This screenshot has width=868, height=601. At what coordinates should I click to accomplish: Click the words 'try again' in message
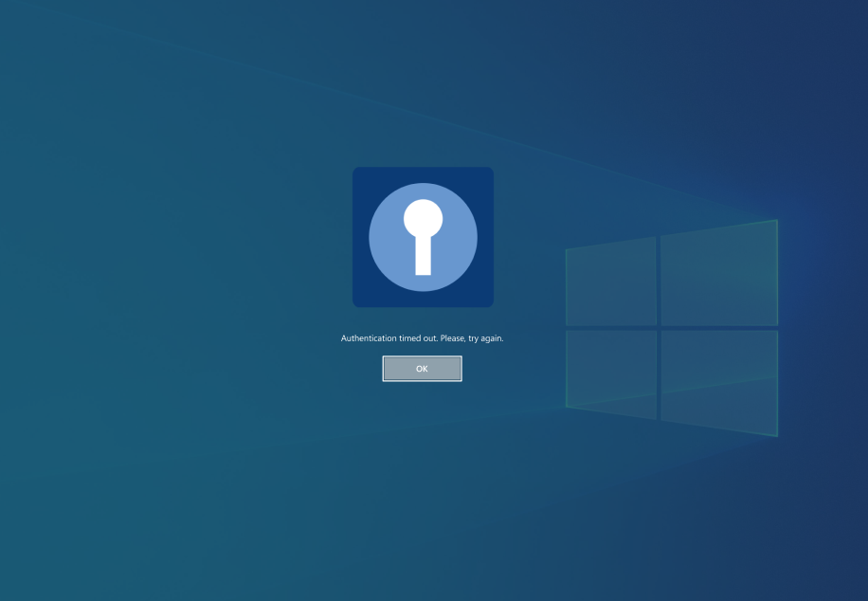pos(485,338)
